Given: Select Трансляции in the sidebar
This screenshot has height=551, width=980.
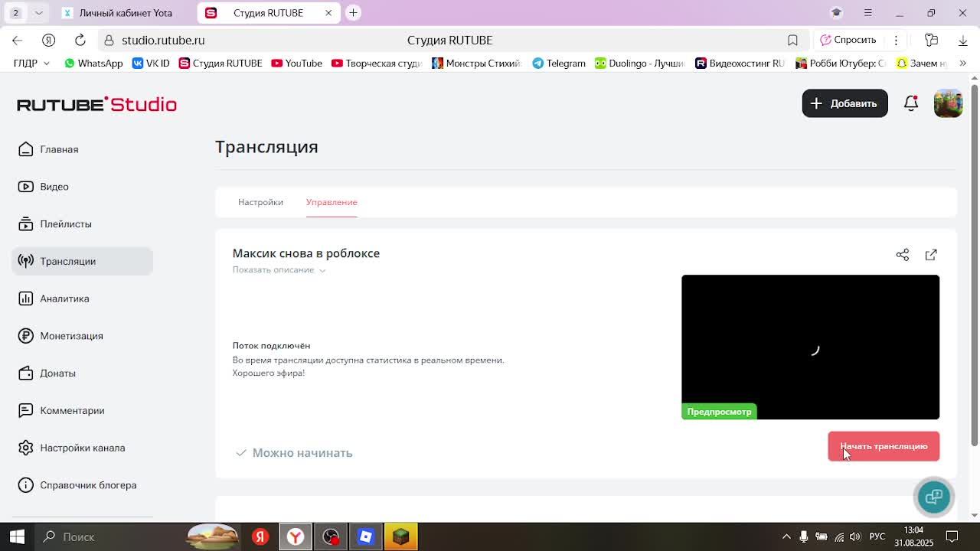Looking at the screenshot, I should click(x=82, y=261).
